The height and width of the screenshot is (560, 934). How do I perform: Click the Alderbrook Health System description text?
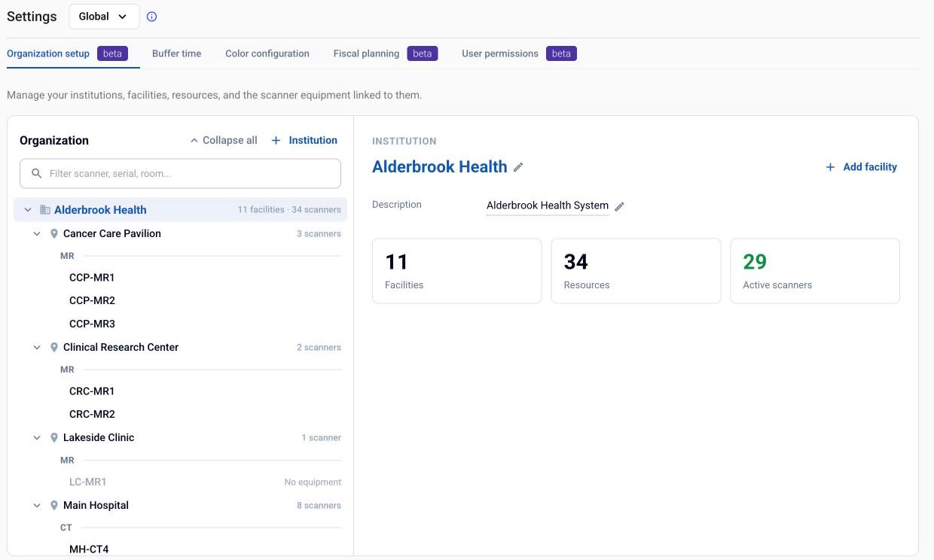pos(548,205)
